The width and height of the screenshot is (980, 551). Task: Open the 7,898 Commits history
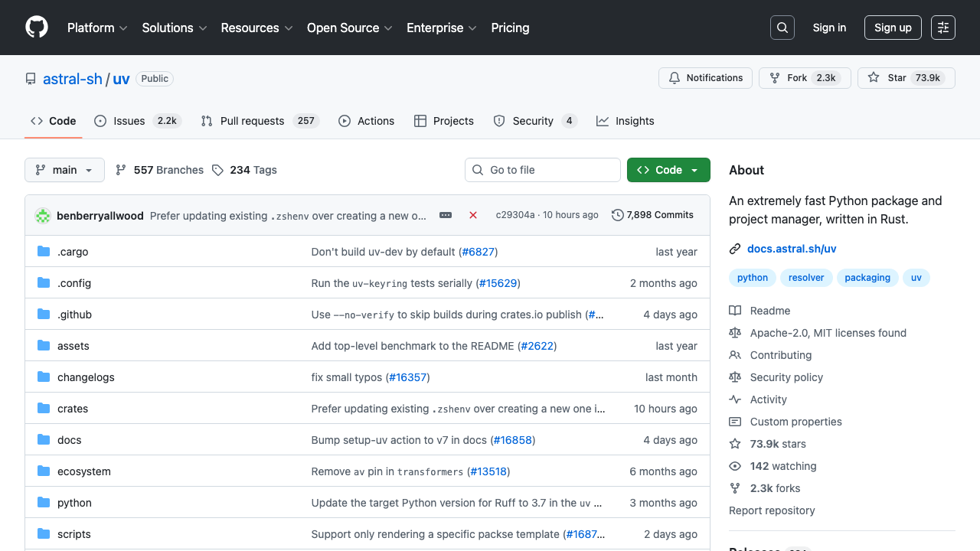click(652, 215)
